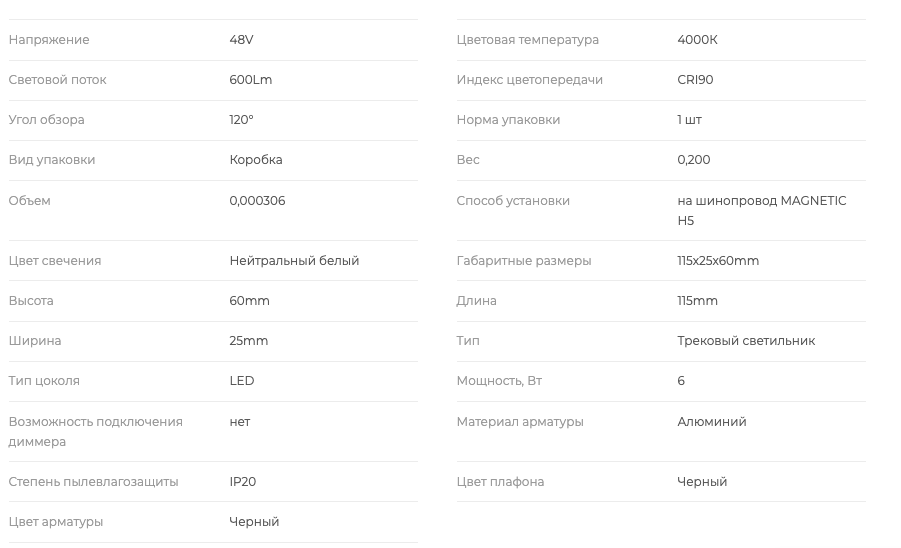Click the "Тип цоколя" label
Screen dimensions: 901x548
[x=44, y=381]
